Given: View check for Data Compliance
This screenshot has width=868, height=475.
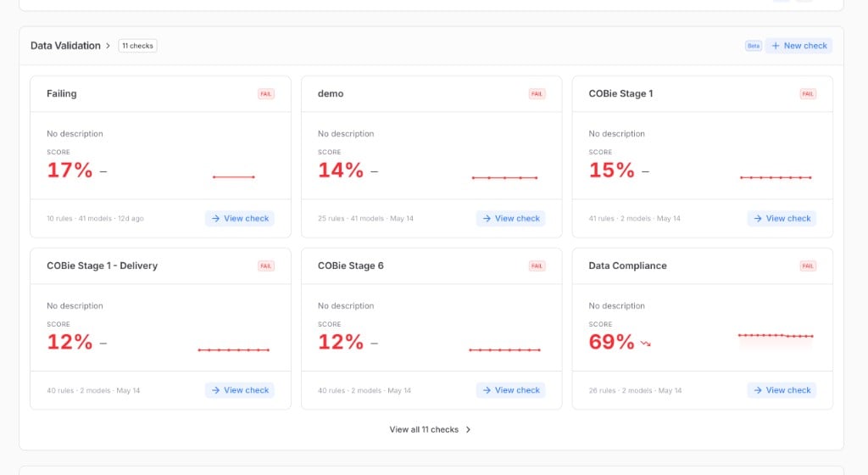Looking at the screenshot, I should click(x=782, y=389).
